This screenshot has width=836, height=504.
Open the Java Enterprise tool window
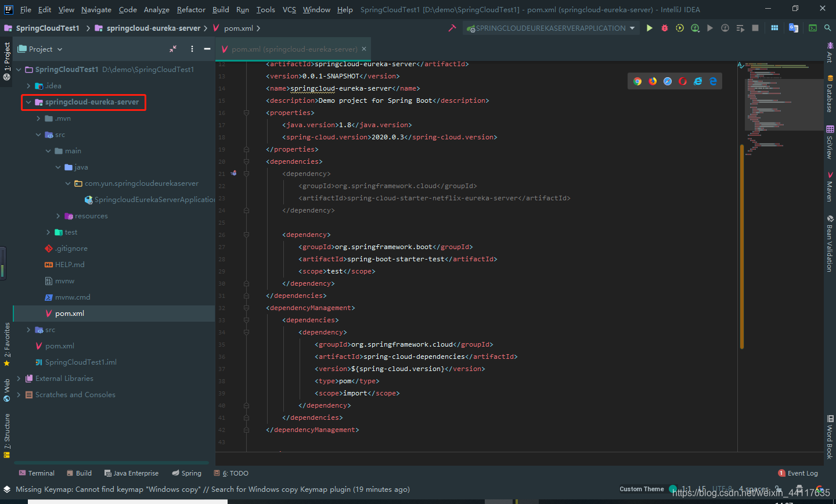[131, 473]
